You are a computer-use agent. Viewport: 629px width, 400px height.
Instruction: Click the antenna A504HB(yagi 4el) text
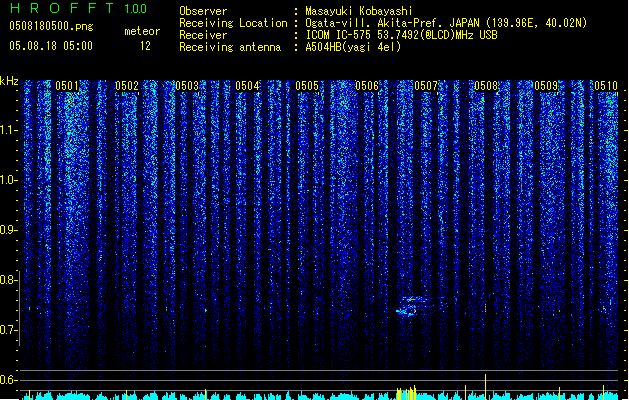(353, 47)
